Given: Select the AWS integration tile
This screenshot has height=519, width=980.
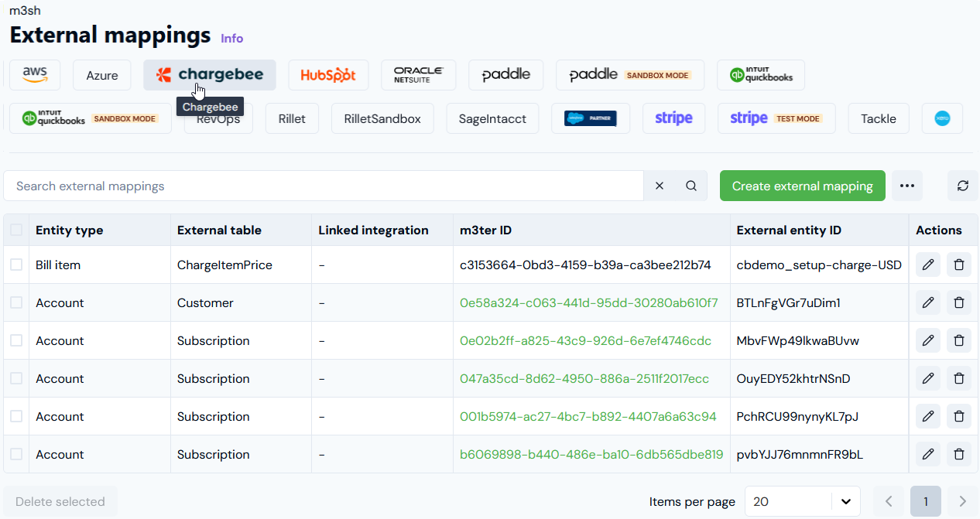Looking at the screenshot, I should point(35,75).
